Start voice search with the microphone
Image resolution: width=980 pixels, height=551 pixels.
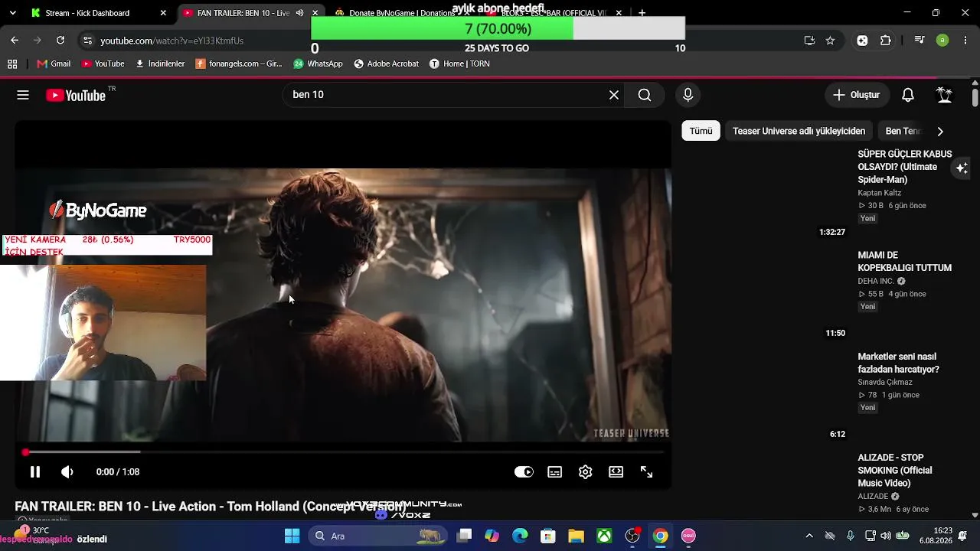click(688, 95)
